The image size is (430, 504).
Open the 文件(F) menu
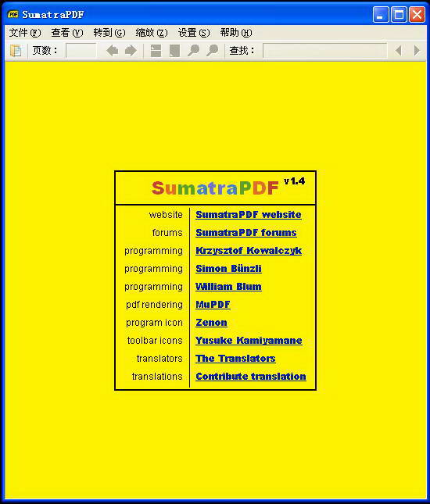pos(25,33)
